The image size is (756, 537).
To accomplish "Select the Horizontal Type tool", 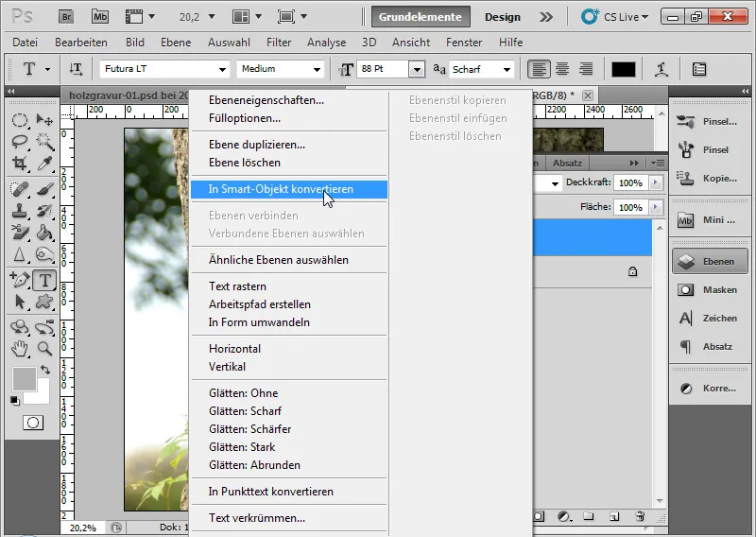I will [x=44, y=281].
